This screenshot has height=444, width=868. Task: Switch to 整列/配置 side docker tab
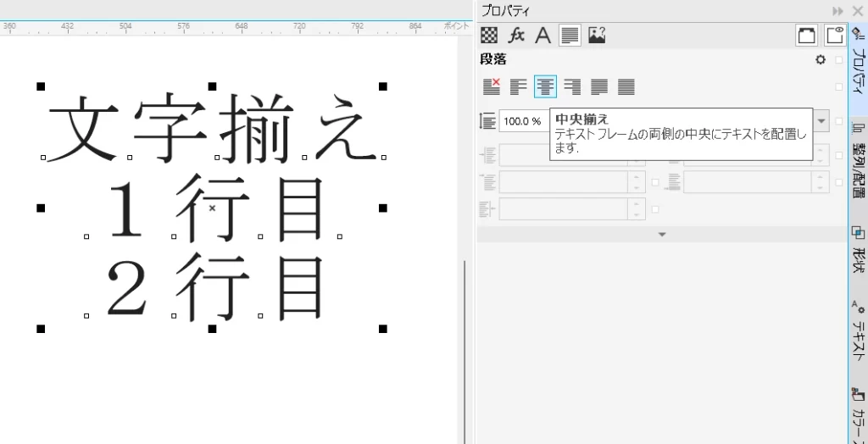tap(858, 162)
